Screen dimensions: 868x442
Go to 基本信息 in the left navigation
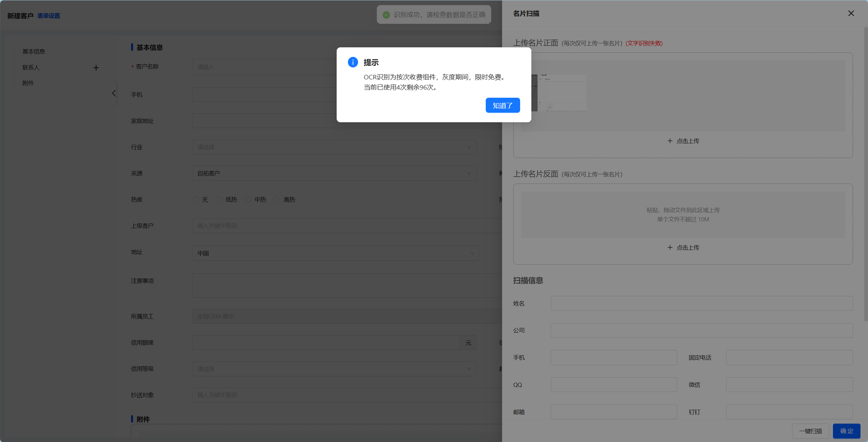(x=34, y=51)
